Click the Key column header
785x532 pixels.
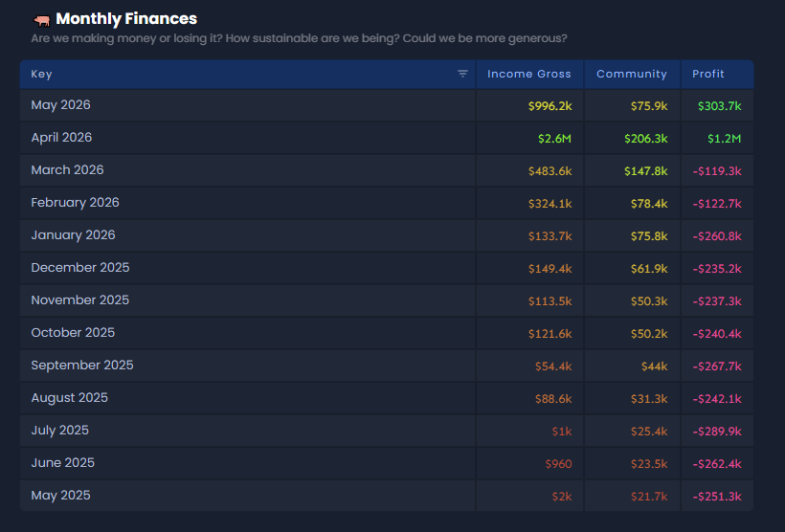tap(247, 74)
